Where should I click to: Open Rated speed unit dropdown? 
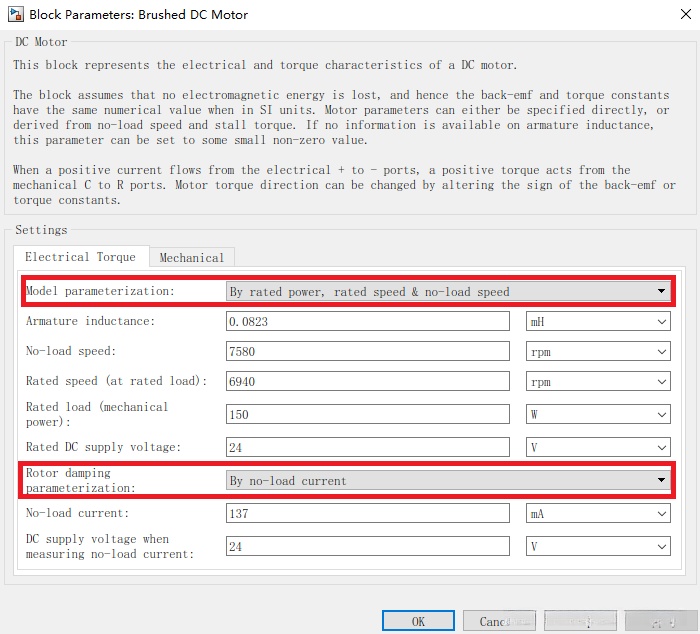[x=598, y=381]
